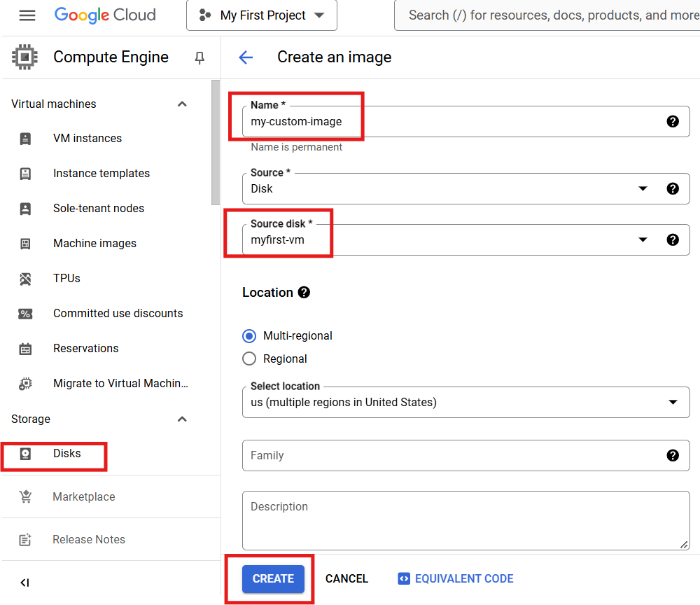Click the help icon for Source disk
Screen dimensions: 700x605
coord(673,239)
